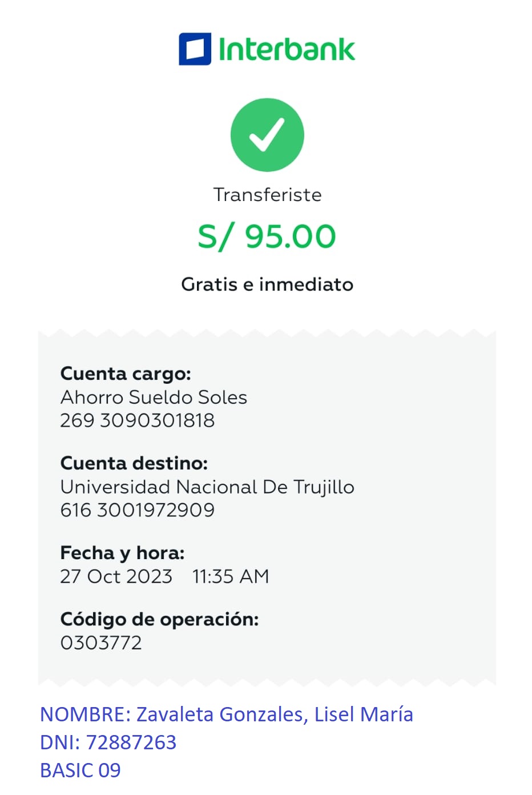Click the "Cuenta destino:" label

[134, 463]
